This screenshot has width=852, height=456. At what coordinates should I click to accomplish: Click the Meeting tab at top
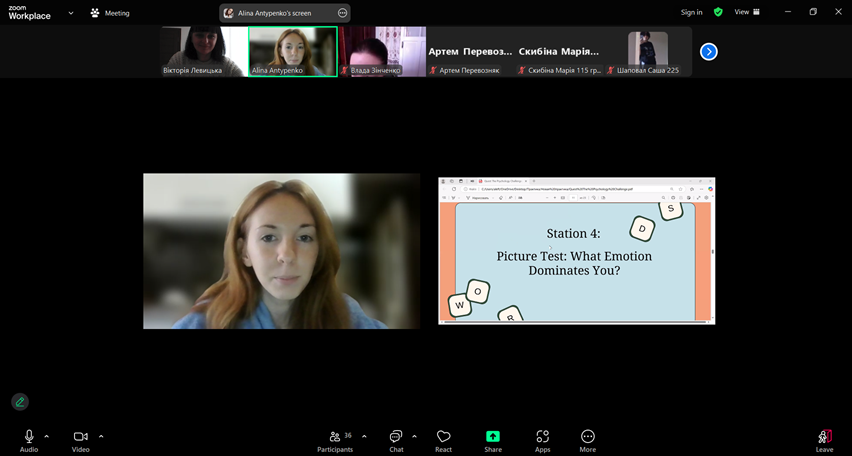tap(110, 13)
